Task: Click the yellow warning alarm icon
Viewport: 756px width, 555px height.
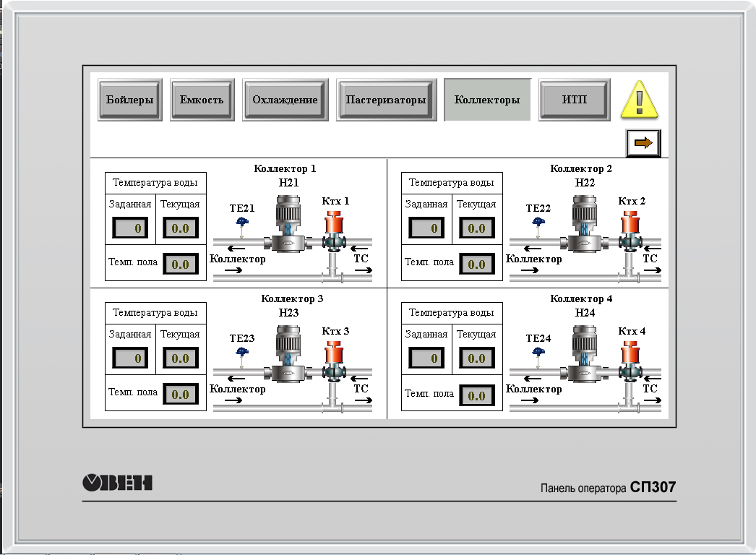Action: pos(640,99)
